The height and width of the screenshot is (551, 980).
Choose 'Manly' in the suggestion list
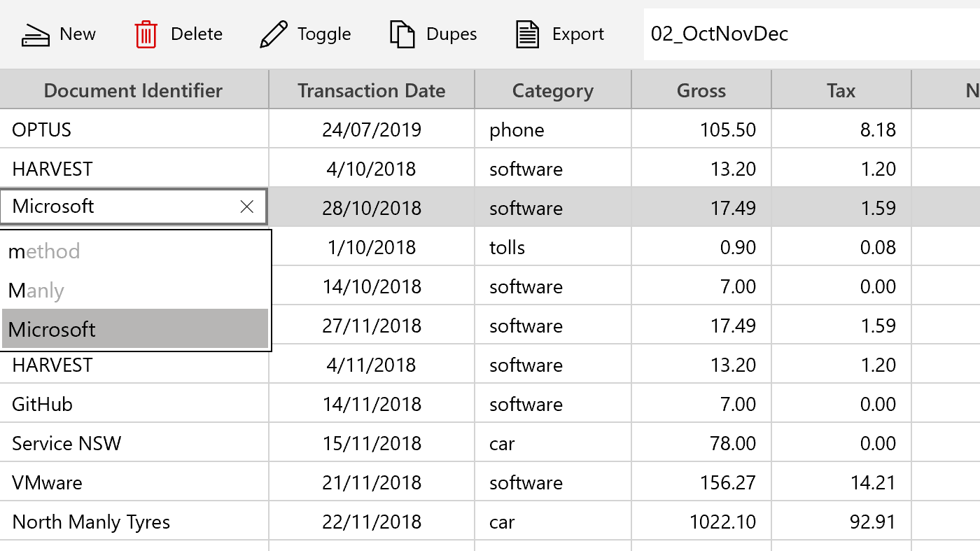(36, 291)
